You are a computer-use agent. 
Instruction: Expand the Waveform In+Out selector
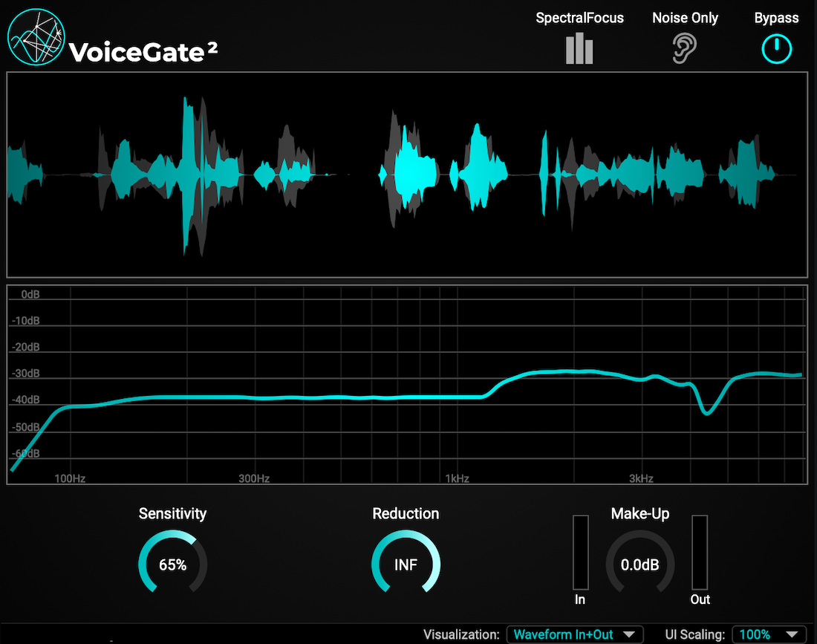click(x=576, y=634)
